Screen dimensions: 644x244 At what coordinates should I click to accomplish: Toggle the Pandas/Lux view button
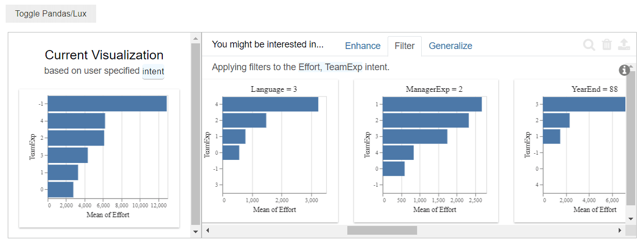pos(51,14)
